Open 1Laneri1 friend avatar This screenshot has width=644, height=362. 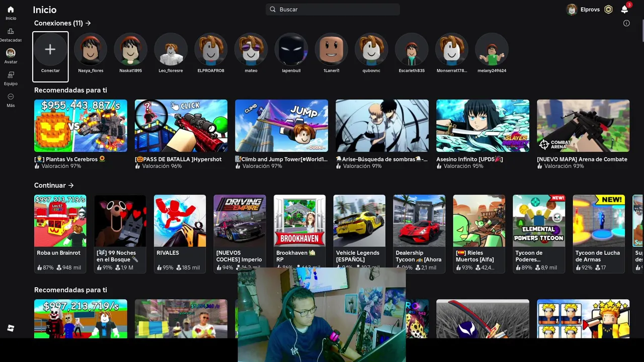tap(331, 49)
